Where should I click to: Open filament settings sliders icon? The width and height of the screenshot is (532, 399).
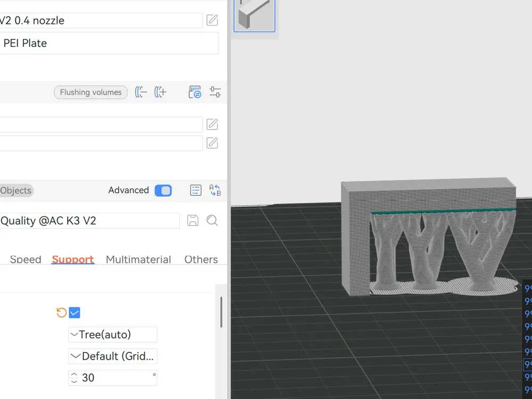pyautogui.click(x=215, y=92)
